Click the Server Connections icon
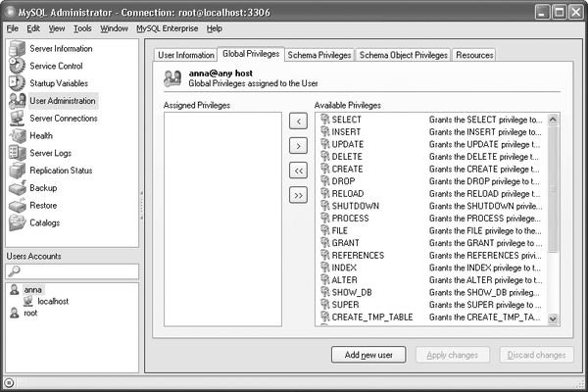The image size is (588, 392). click(x=17, y=119)
